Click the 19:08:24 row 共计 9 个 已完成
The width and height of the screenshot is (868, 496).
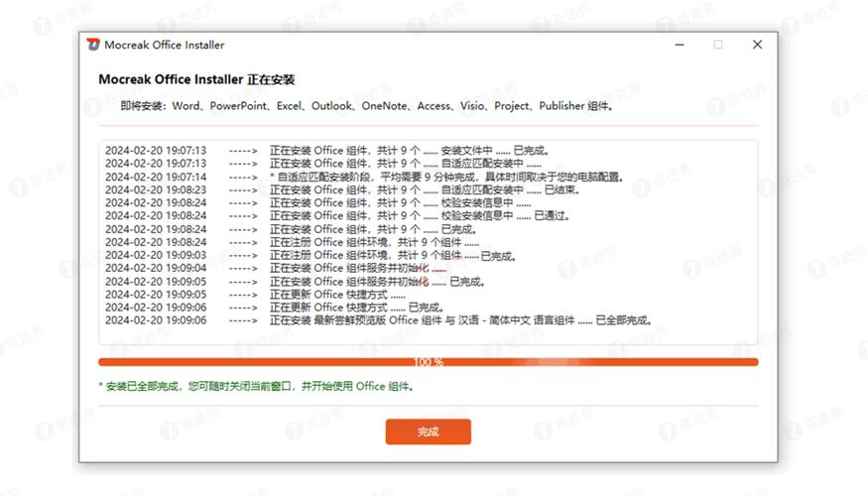[292, 229]
